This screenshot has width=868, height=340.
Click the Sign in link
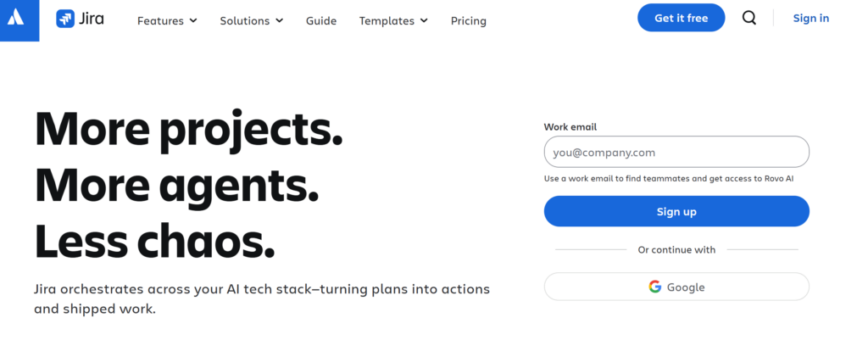point(811,19)
